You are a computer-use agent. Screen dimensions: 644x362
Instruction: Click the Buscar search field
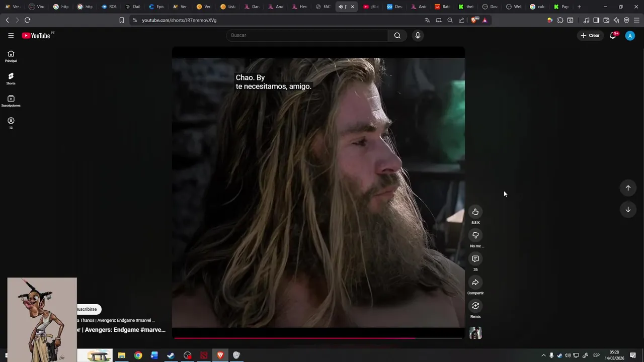pyautogui.click(x=307, y=35)
